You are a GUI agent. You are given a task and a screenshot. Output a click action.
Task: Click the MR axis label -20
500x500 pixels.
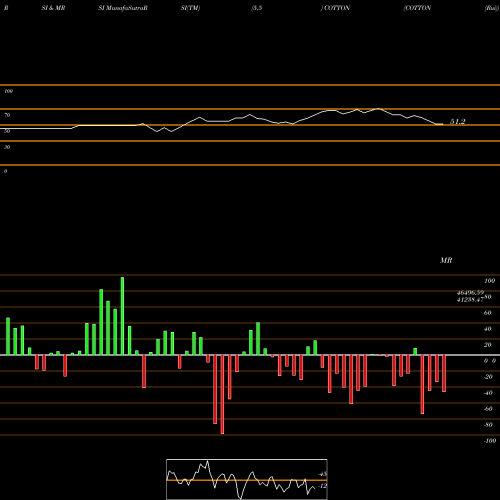[488, 377]
